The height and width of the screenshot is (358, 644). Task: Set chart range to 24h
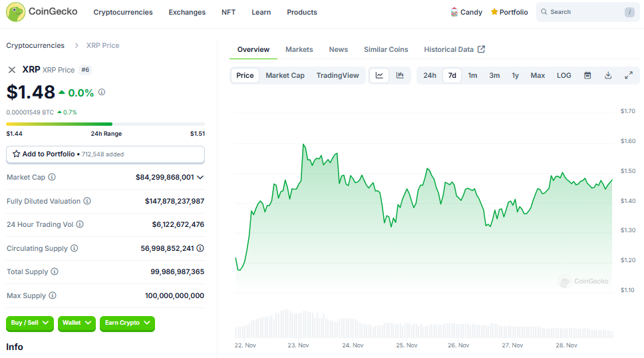pos(430,75)
